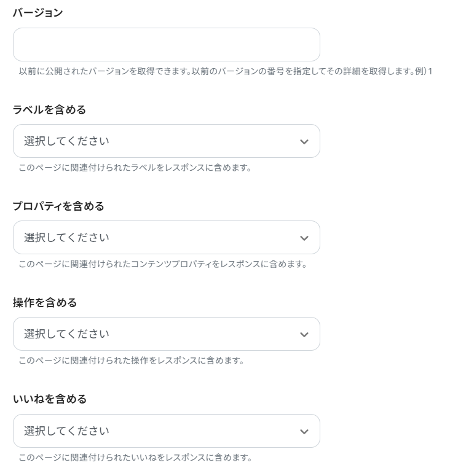This screenshot has width=450, height=476.
Task: Open the ラベルを含める dropdown
Action: tap(166, 141)
